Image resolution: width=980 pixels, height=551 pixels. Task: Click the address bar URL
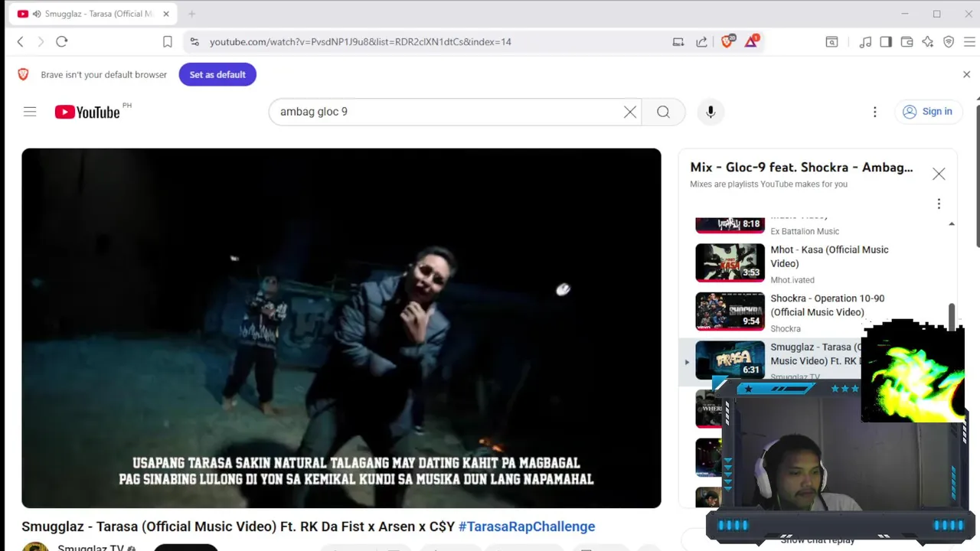point(361,42)
